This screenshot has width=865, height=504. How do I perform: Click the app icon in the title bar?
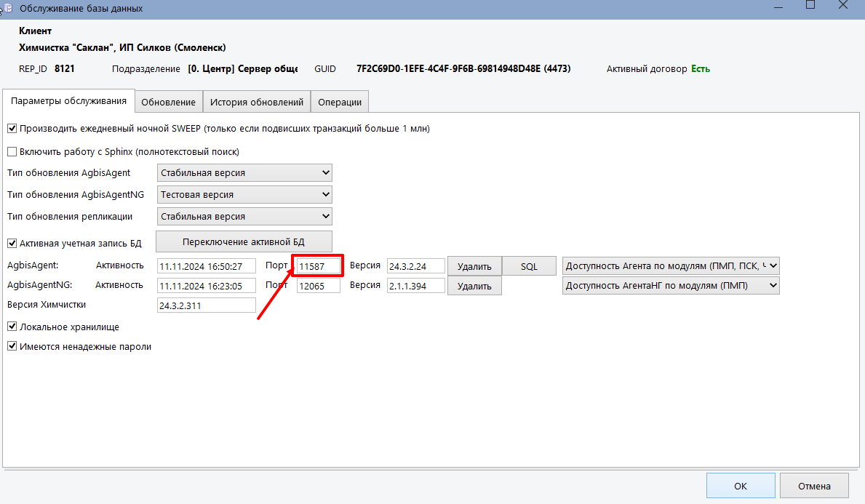point(7,8)
